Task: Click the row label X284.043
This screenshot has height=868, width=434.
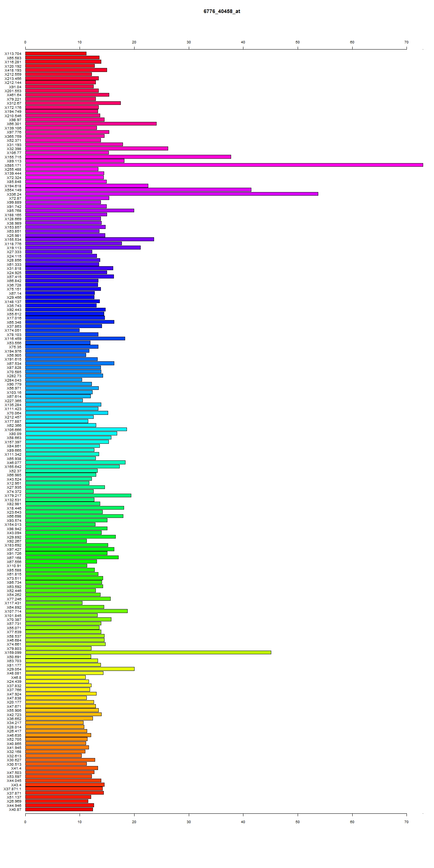Action: pos(13,380)
